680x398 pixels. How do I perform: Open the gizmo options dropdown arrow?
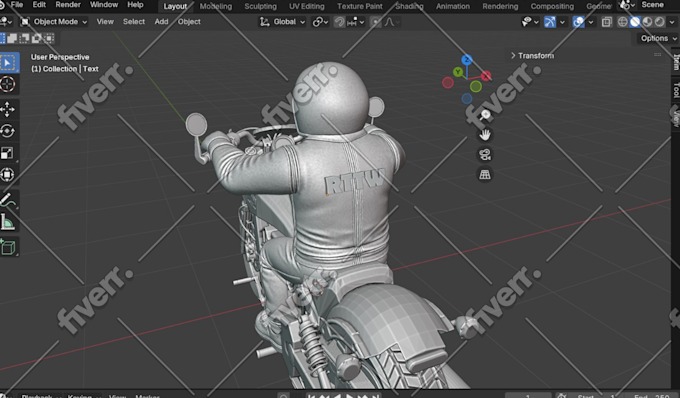pos(562,22)
